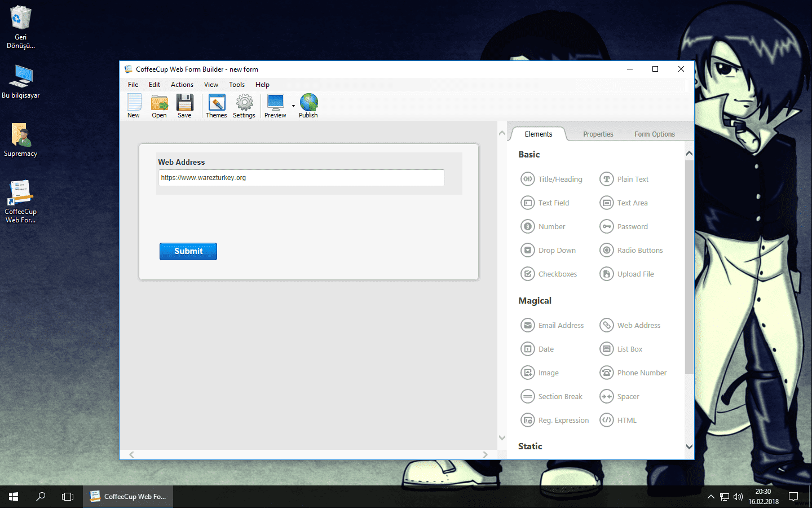Publish the form via the globe icon
The image size is (812, 508).
[308, 106]
